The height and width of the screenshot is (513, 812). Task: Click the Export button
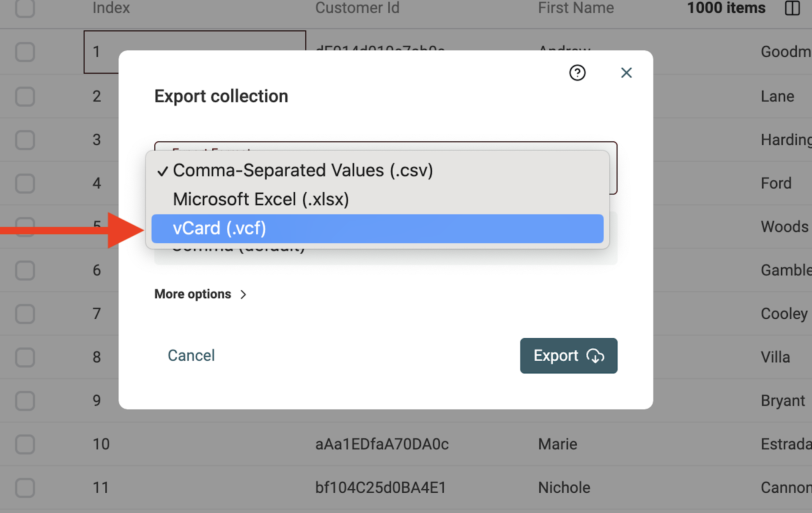(568, 356)
